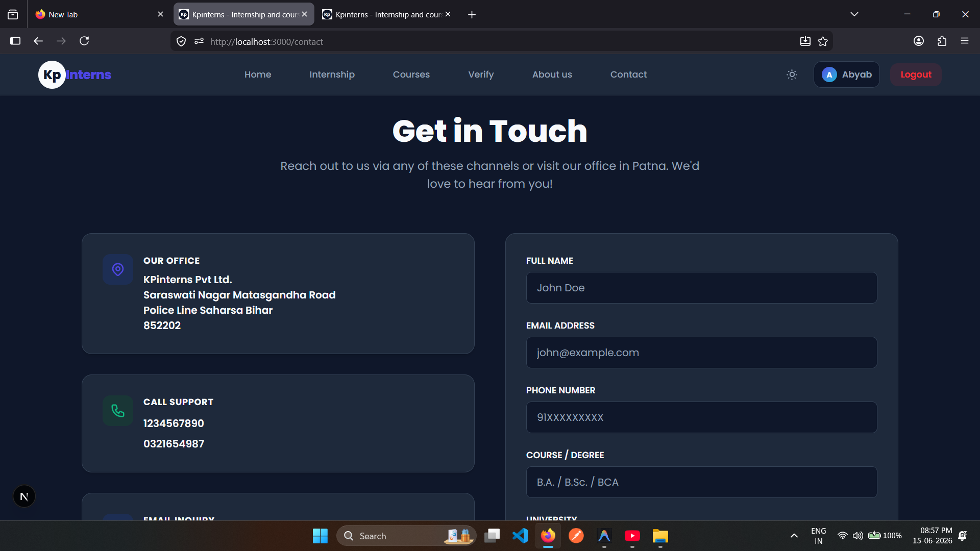Screen dimensions: 980x551
Task: Click the Phone Number input field
Action: (x=701, y=417)
